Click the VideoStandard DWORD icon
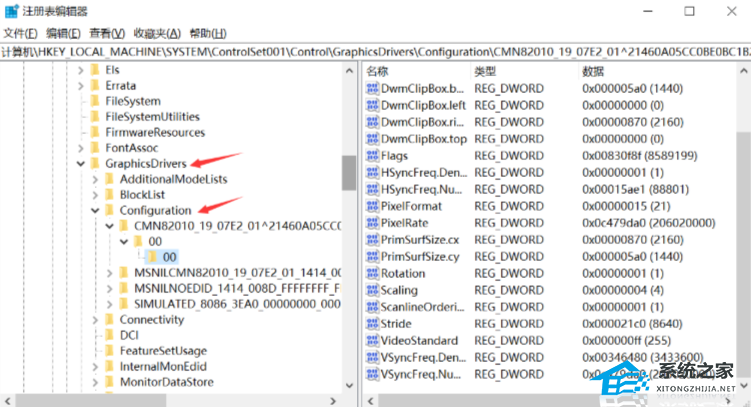Viewport: 751px width, 407px height. [x=372, y=340]
